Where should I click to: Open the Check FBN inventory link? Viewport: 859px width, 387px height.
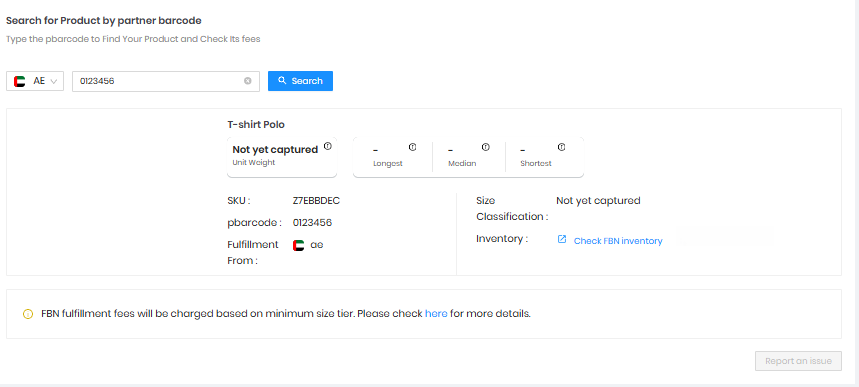(x=618, y=241)
